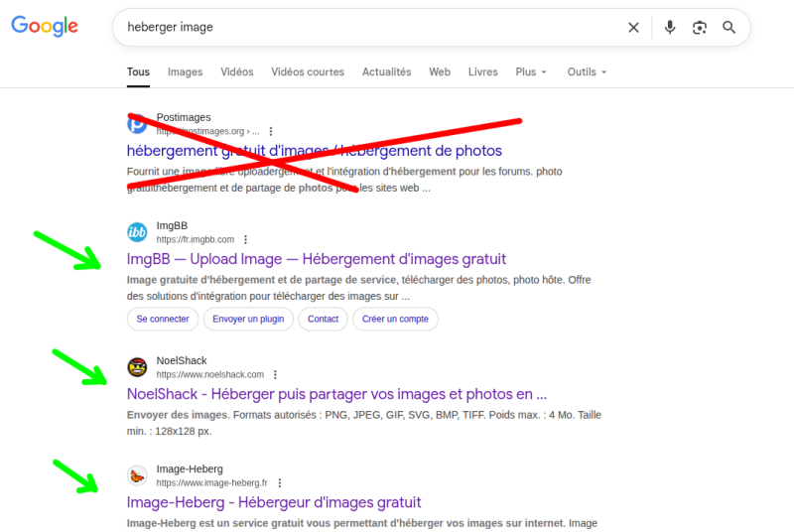Start voice search with the microphone icon
Image resolution: width=794 pixels, height=532 pixels.
[669, 28]
